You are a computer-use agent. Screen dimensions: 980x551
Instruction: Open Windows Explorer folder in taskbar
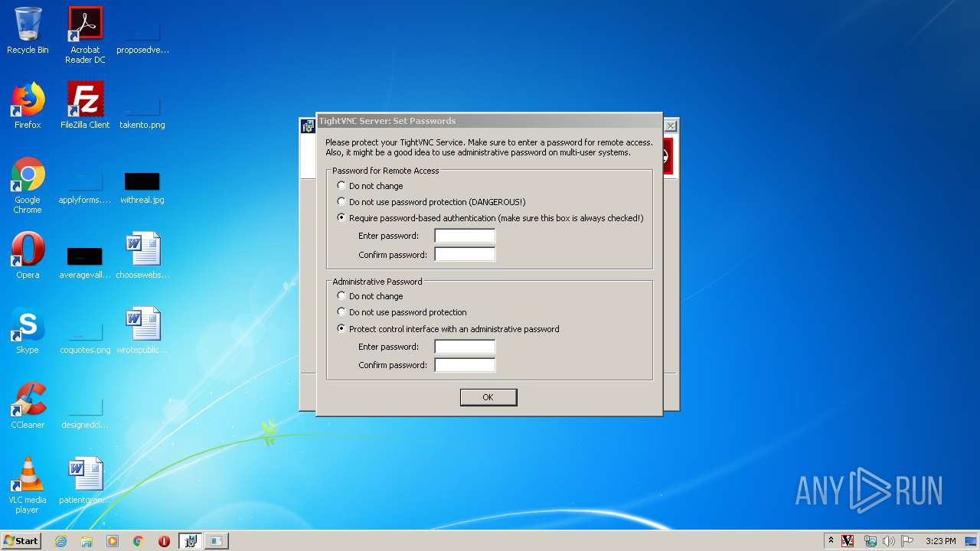coord(87,541)
